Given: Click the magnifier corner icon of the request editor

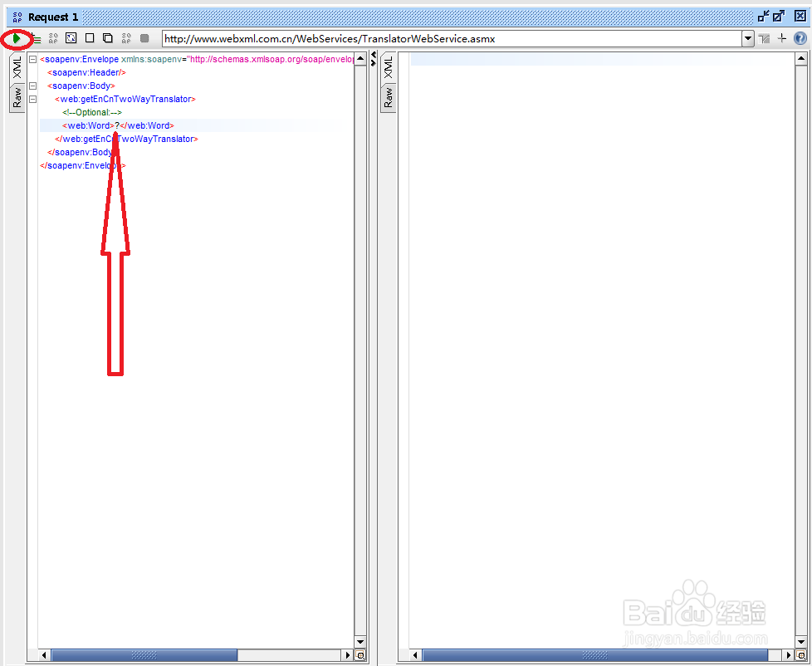Looking at the screenshot, I should pyautogui.click(x=360, y=655).
